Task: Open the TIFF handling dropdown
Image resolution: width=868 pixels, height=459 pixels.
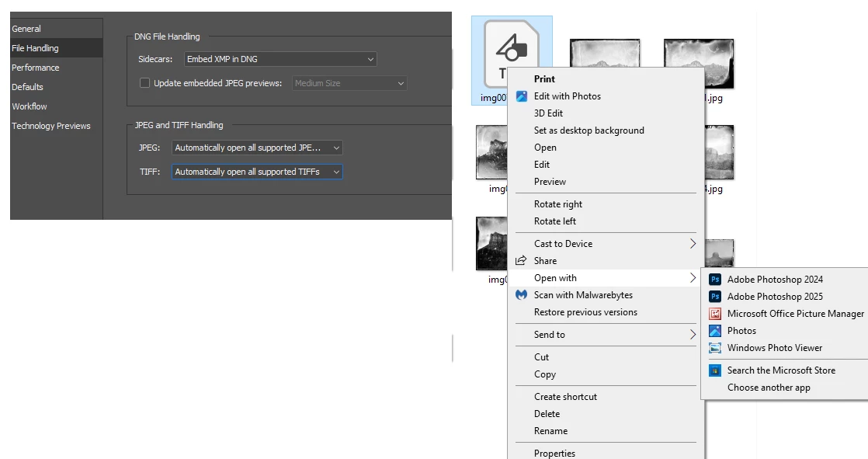Action: pyautogui.click(x=257, y=172)
